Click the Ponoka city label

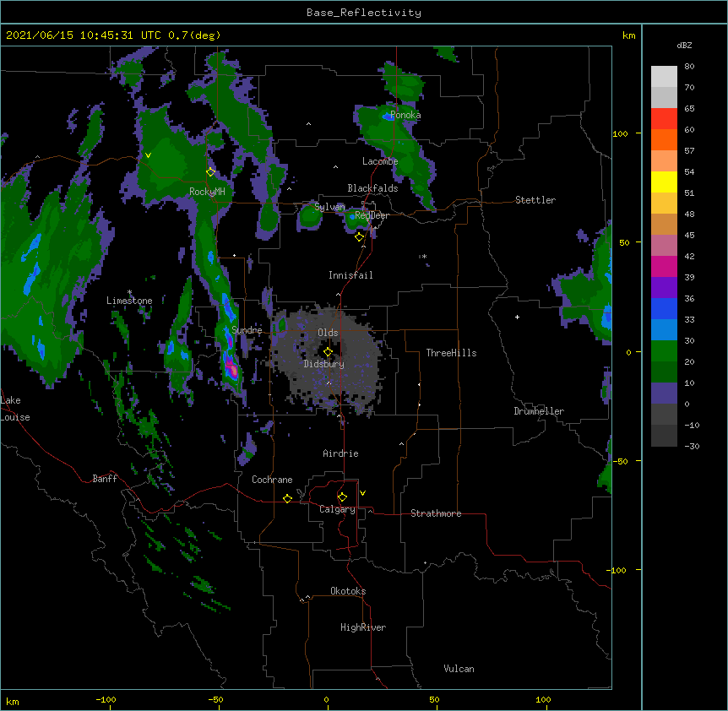coord(405,115)
